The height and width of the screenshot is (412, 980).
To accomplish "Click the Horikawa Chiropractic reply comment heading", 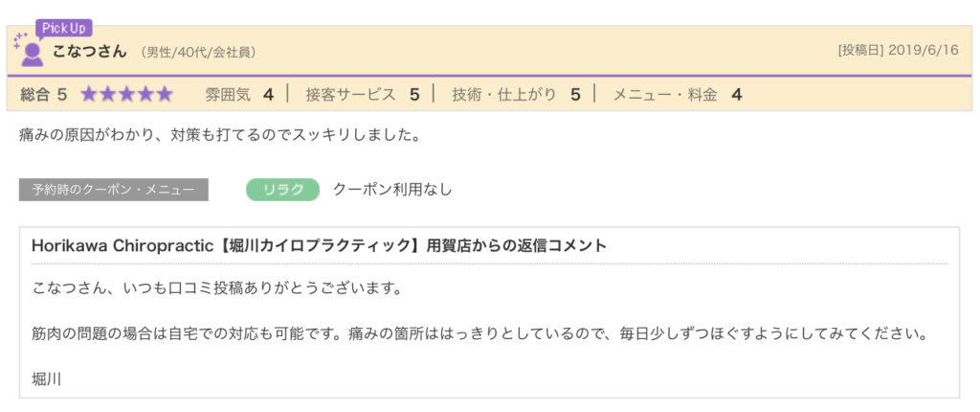I will coord(319,245).
